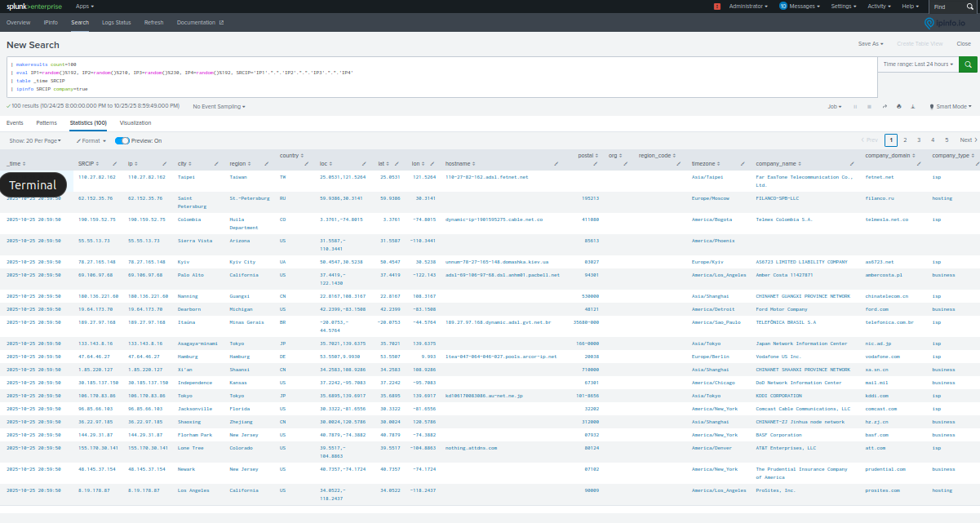Screen dimensions: 980x523
Task: Click the print search results icon
Action: click(x=899, y=106)
